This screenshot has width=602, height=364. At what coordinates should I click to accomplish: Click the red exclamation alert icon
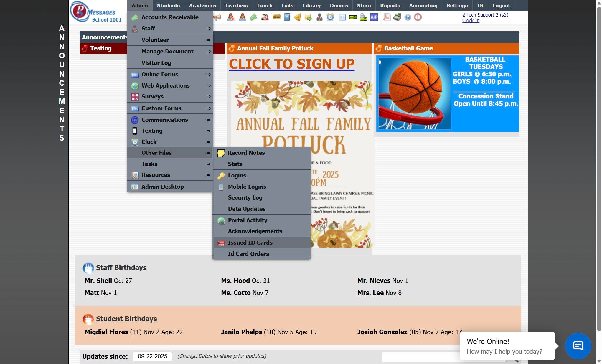pos(418,17)
